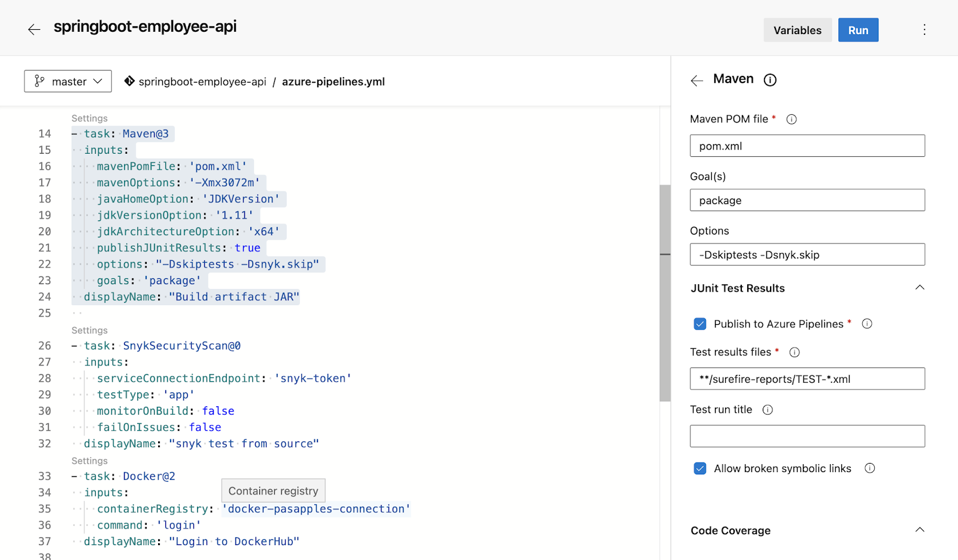Viewport: 958px width, 560px height.
Task: Click the editor vertical scrollbar thumb
Action: (x=665, y=293)
